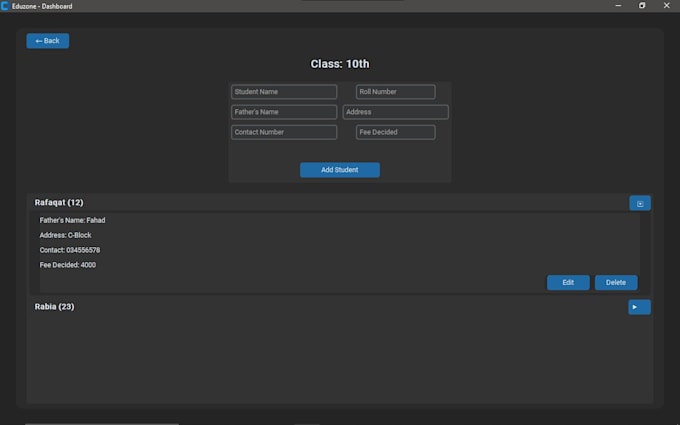Minimize the Eduzone window

(x=618, y=6)
